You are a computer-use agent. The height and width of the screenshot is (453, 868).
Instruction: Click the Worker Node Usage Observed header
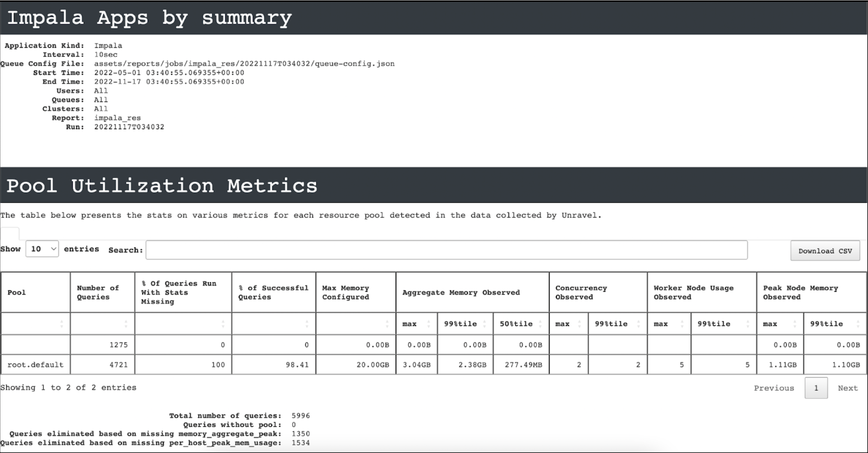click(702, 292)
